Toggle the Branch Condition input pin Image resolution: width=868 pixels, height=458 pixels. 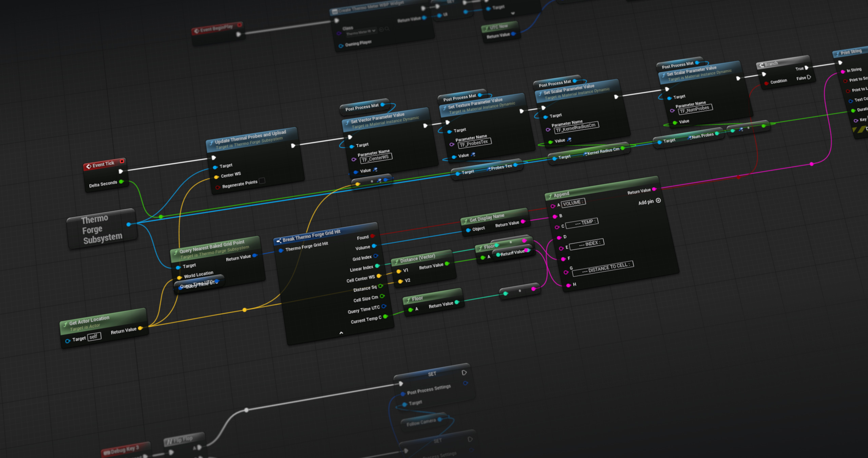[766, 83]
